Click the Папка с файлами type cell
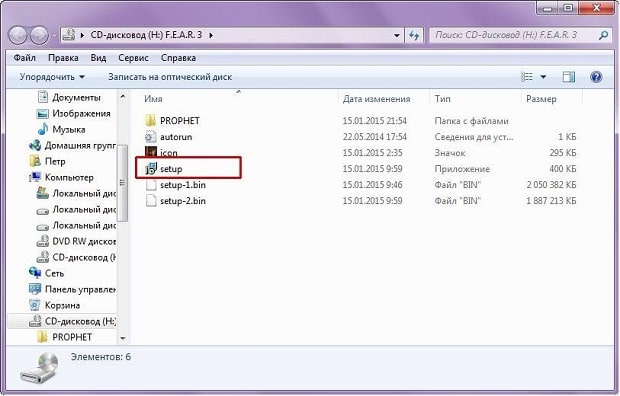The width and height of the screenshot is (620, 396). tap(471, 121)
